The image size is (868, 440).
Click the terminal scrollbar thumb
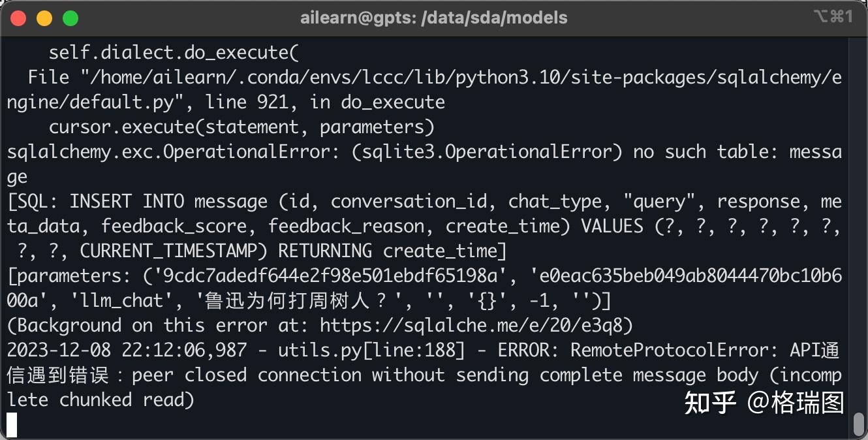click(x=858, y=424)
